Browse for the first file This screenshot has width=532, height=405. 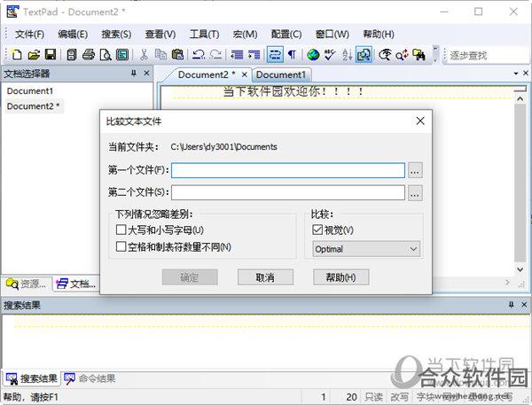click(x=415, y=170)
